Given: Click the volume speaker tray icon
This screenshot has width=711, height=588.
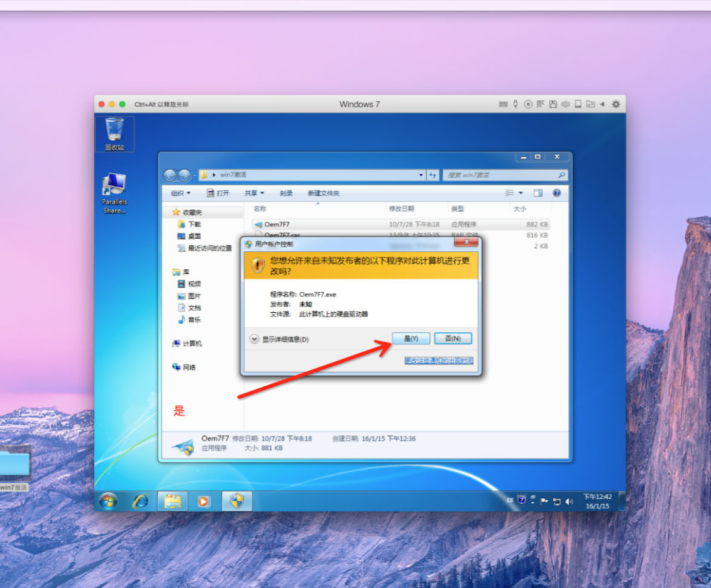Looking at the screenshot, I should [x=570, y=501].
